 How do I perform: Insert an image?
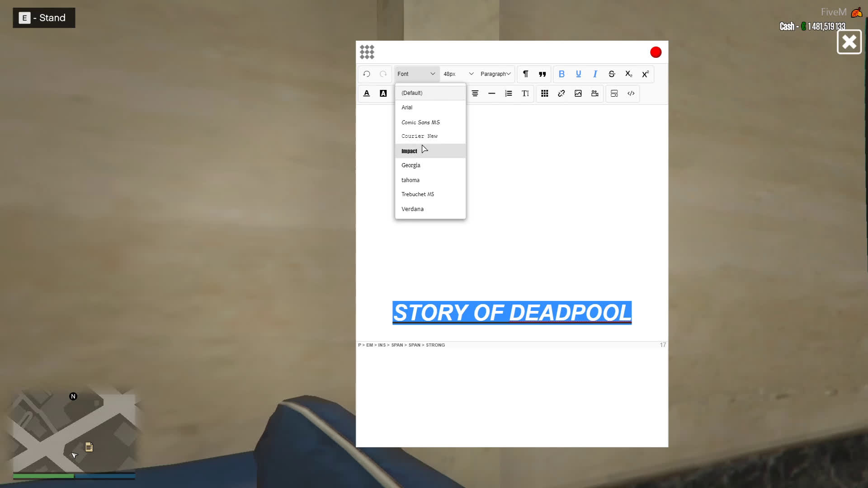578,94
